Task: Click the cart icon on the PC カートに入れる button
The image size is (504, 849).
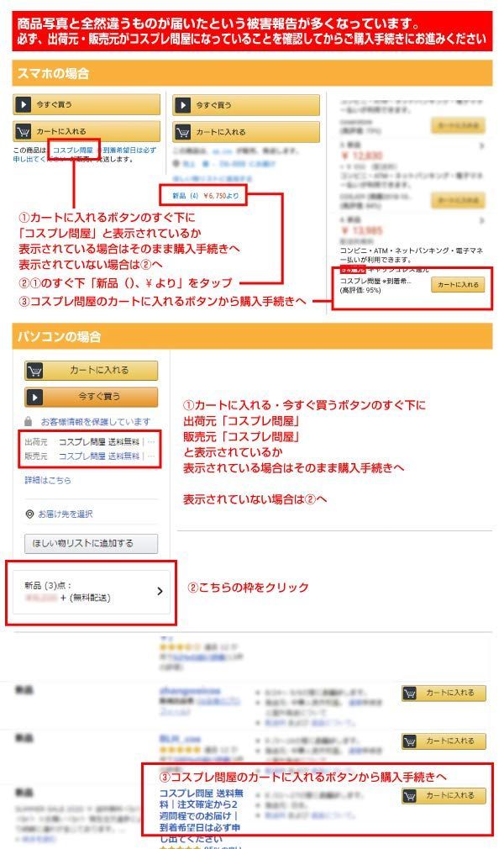Action: pos(34,371)
